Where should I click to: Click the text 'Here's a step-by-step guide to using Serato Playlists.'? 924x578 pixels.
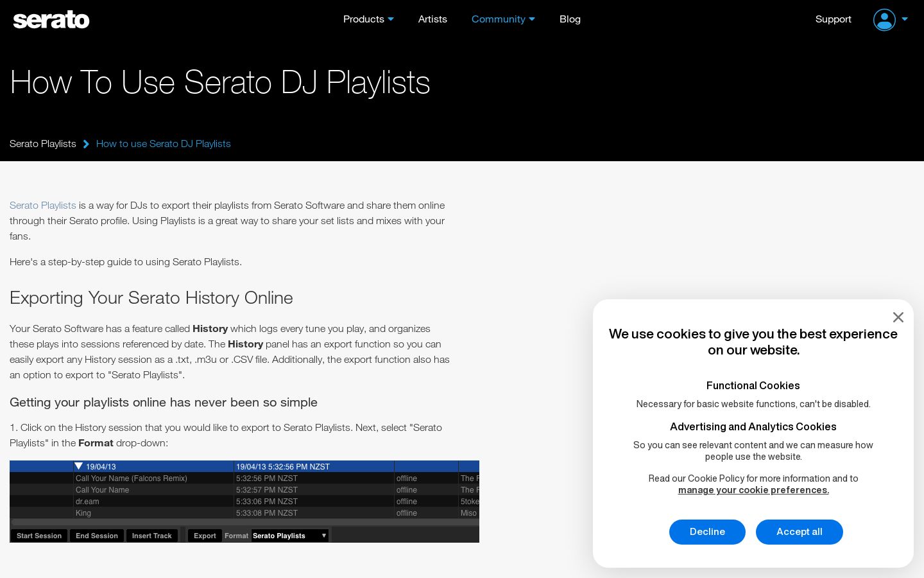click(126, 262)
